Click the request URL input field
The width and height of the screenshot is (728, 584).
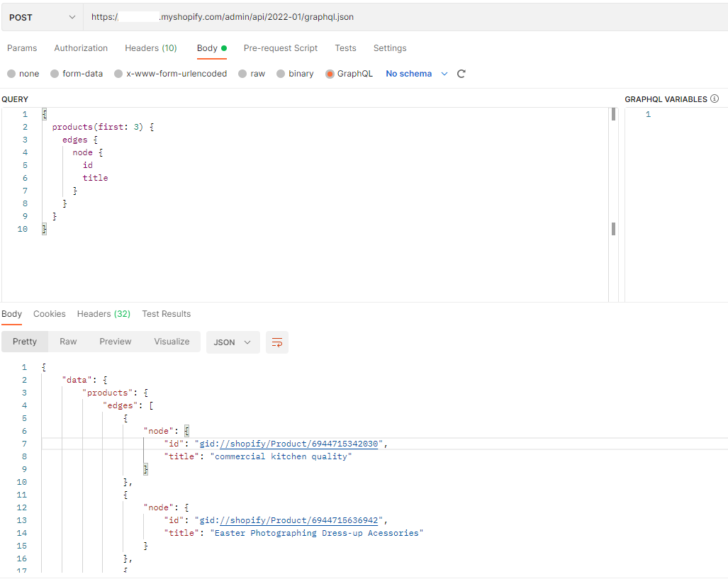tap(404, 17)
